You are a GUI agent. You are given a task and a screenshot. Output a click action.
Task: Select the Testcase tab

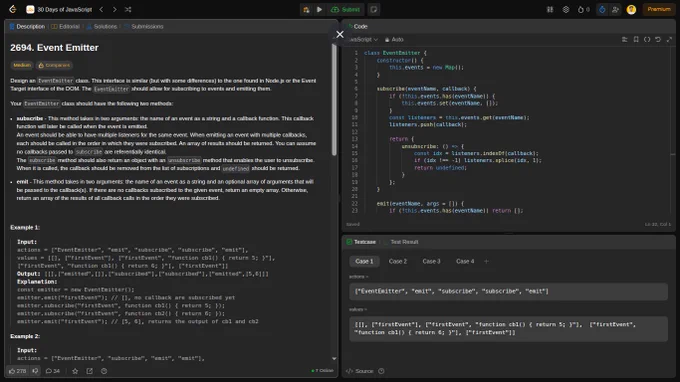click(361, 242)
